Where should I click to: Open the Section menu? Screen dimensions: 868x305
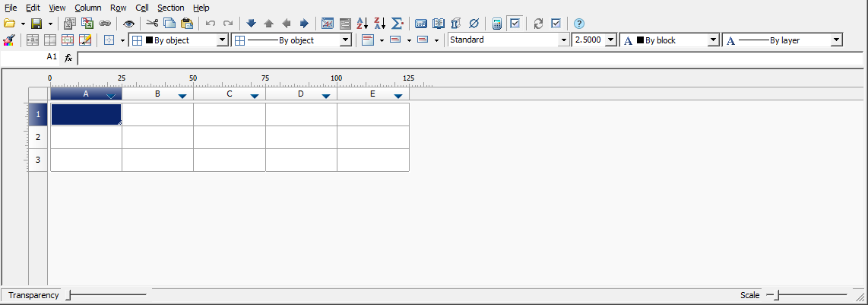point(170,8)
